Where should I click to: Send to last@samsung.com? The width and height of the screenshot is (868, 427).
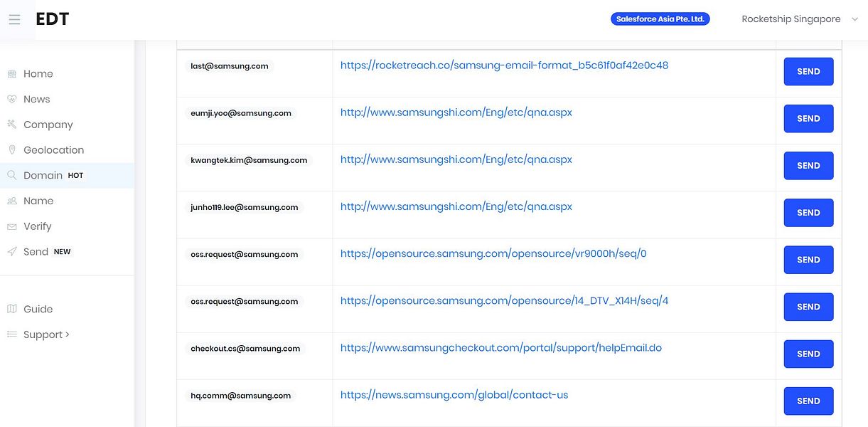click(808, 72)
